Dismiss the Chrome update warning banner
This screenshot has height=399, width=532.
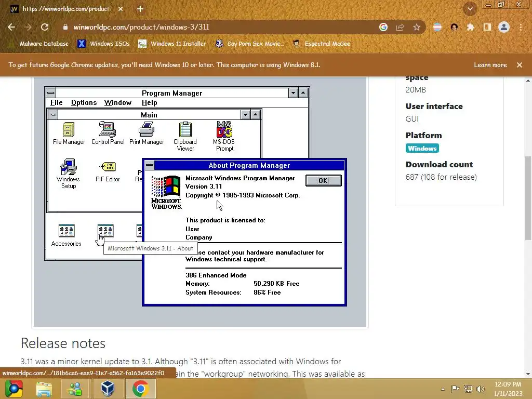520,65
